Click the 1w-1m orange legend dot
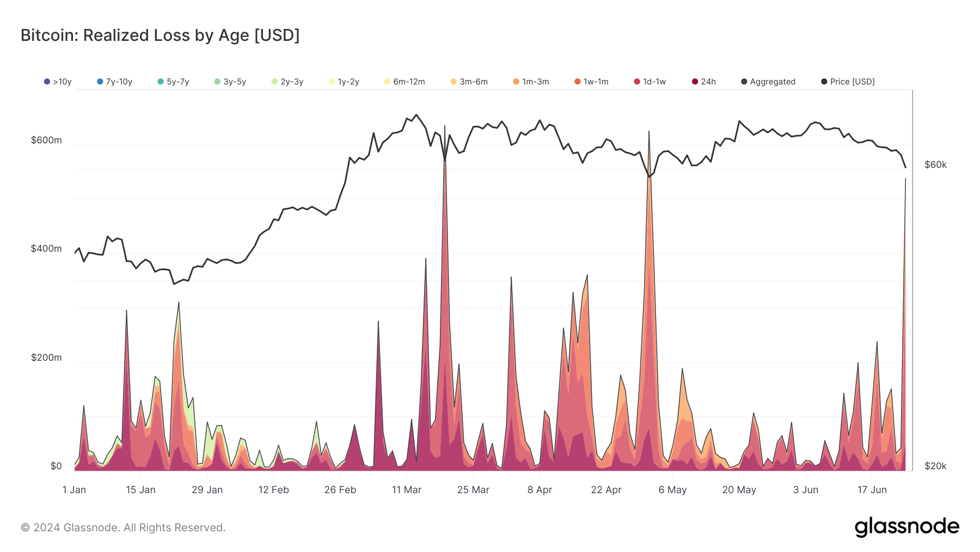The height and width of the screenshot is (552, 980). (x=578, y=82)
